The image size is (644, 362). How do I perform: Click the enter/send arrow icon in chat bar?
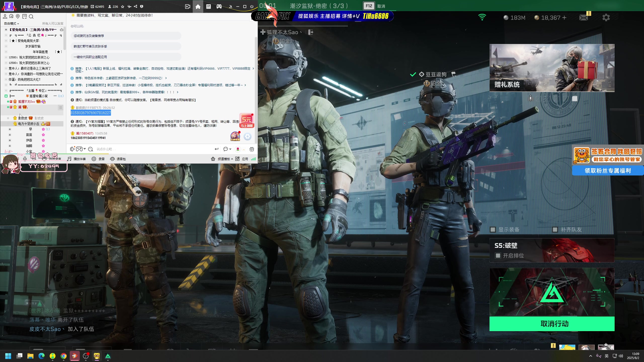coord(216,149)
